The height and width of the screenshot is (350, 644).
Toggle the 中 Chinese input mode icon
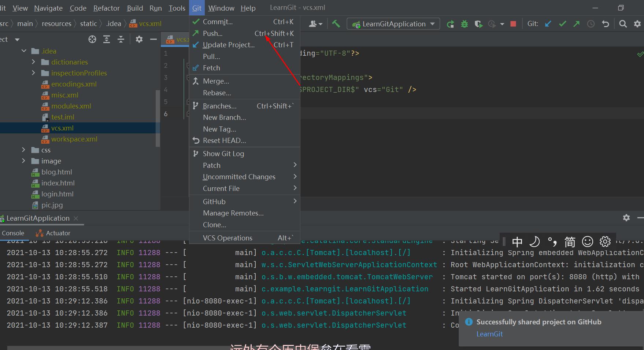click(x=517, y=242)
